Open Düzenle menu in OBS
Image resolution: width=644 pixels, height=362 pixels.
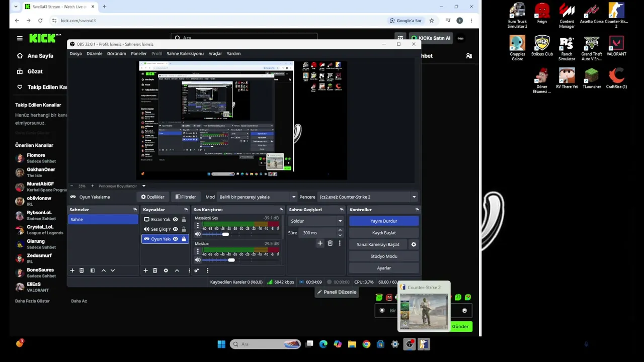[95, 54]
